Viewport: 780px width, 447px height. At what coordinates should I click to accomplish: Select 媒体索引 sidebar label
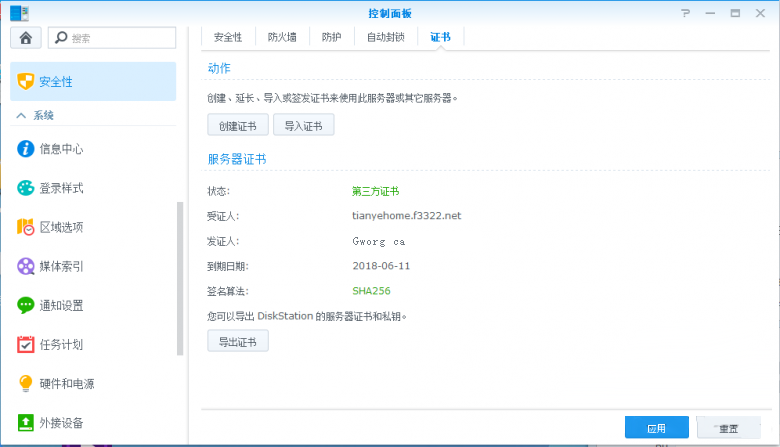click(61, 267)
